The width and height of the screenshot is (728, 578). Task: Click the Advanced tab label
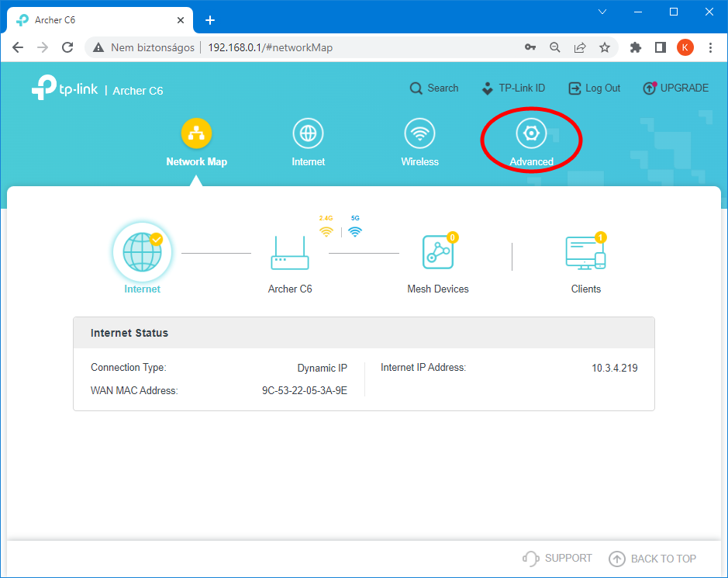pos(532,161)
